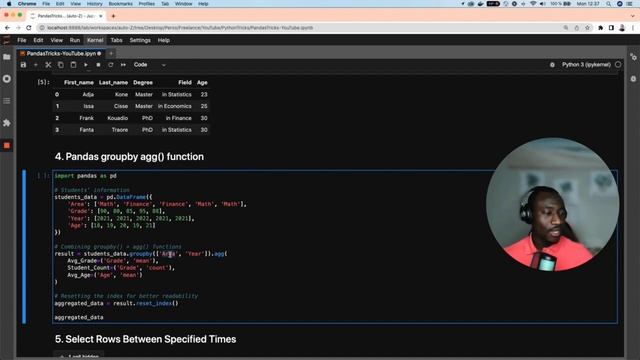Open a new Chrome tab
This screenshot has width=640, height=360.
tap(113, 16)
